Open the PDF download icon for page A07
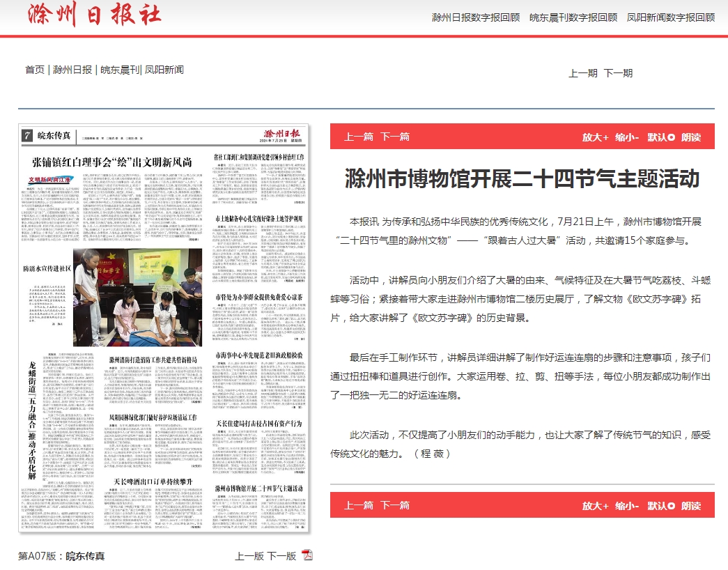728x570 pixels. pyautogui.click(x=307, y=555)
